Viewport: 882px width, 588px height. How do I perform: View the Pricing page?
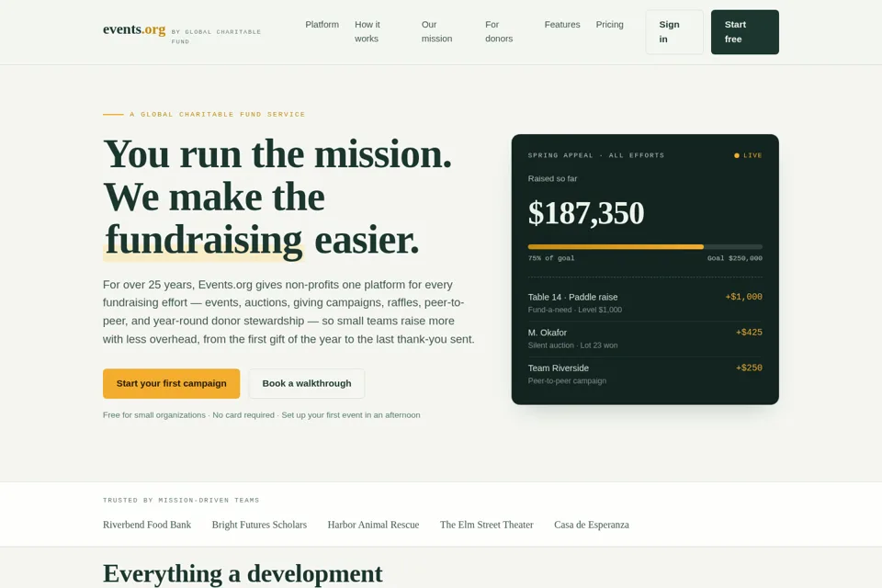[610, 25]
